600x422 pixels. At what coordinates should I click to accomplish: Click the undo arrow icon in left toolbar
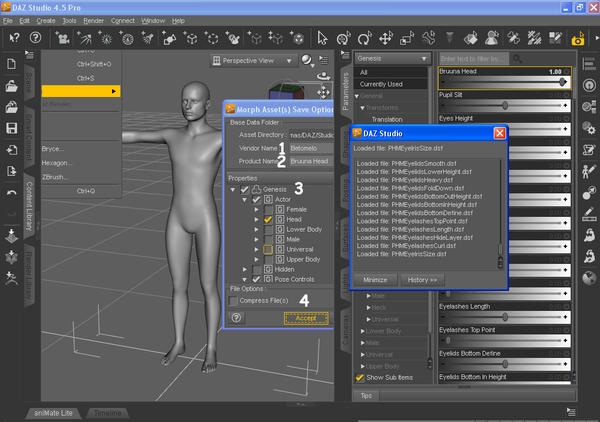(10, 192)
